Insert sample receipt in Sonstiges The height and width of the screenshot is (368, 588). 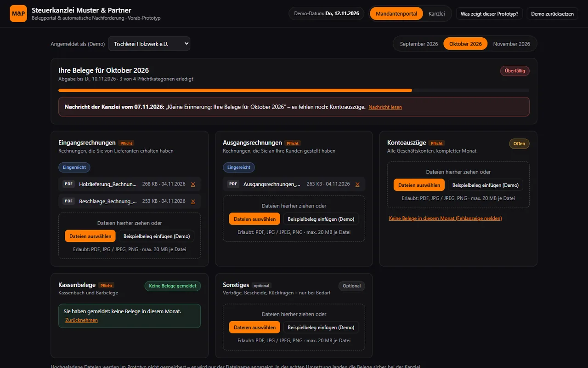321,327
